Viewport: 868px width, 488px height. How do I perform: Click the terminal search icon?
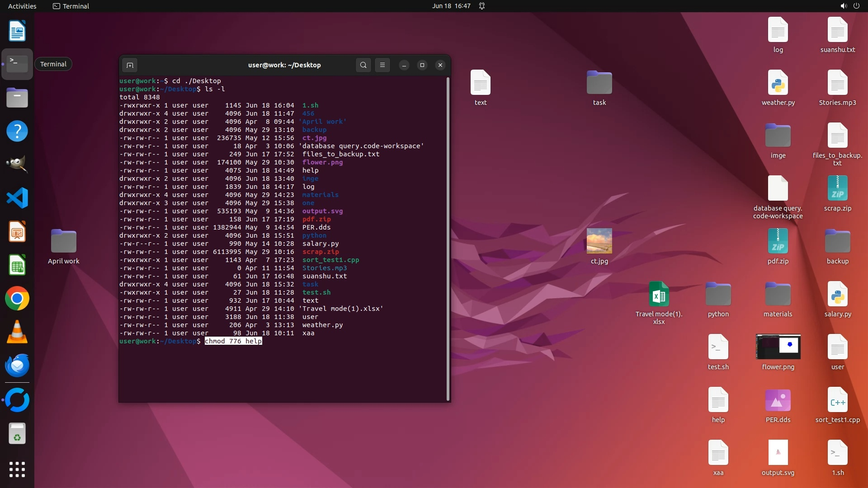(x=363, y=65)
